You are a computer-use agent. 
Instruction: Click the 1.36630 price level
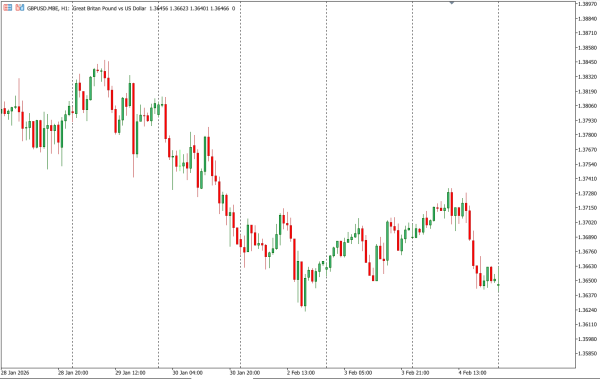point(588,266)
